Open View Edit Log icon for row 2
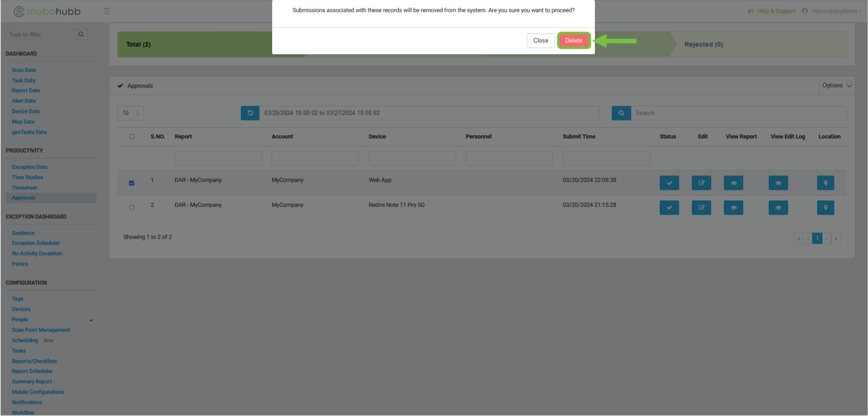The height and width of the screenshot is (416, 868). point(778,207)
